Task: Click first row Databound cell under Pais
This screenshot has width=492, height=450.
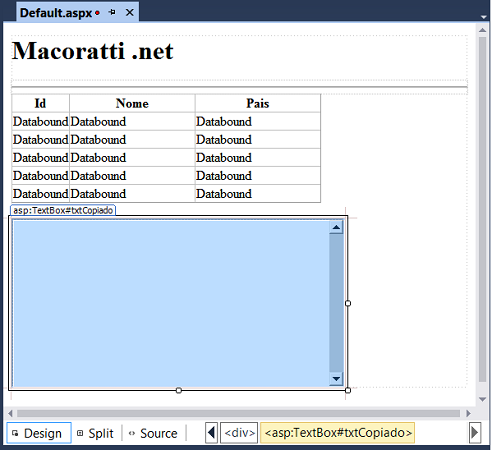Action: 258,122
